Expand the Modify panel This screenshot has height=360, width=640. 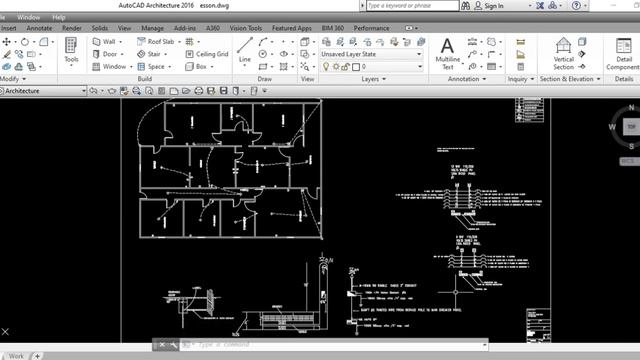[13, 78]
